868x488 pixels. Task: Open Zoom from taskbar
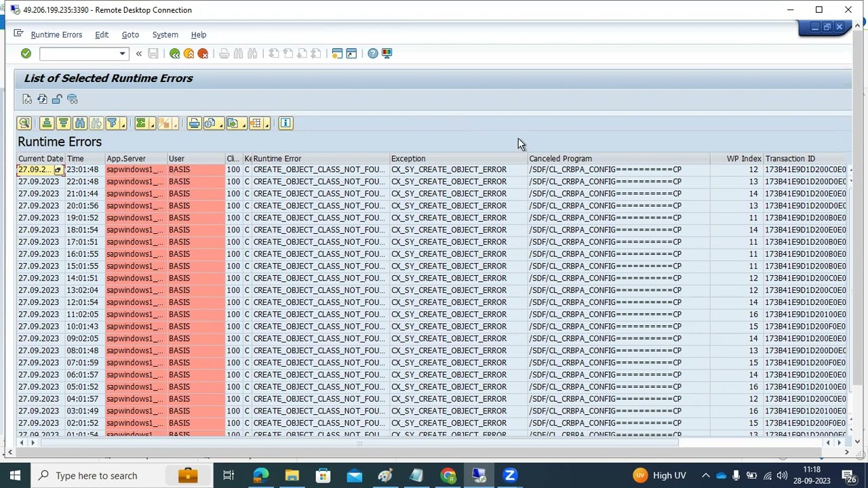pos(510,476)
